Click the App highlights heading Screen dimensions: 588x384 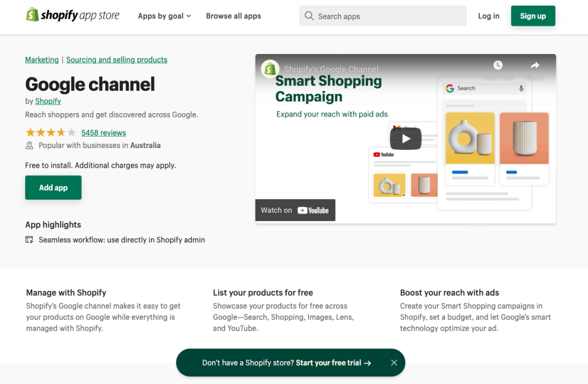coord(53,224)
